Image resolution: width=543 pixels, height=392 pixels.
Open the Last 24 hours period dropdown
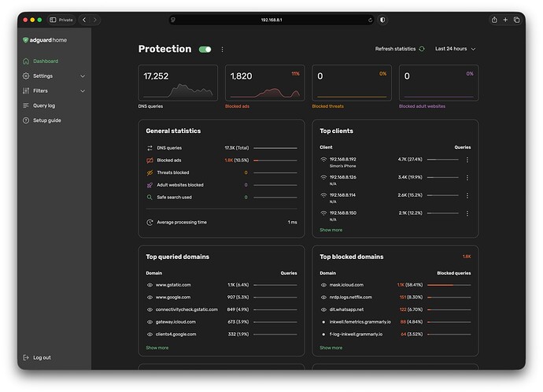click(x=455, y=49)
